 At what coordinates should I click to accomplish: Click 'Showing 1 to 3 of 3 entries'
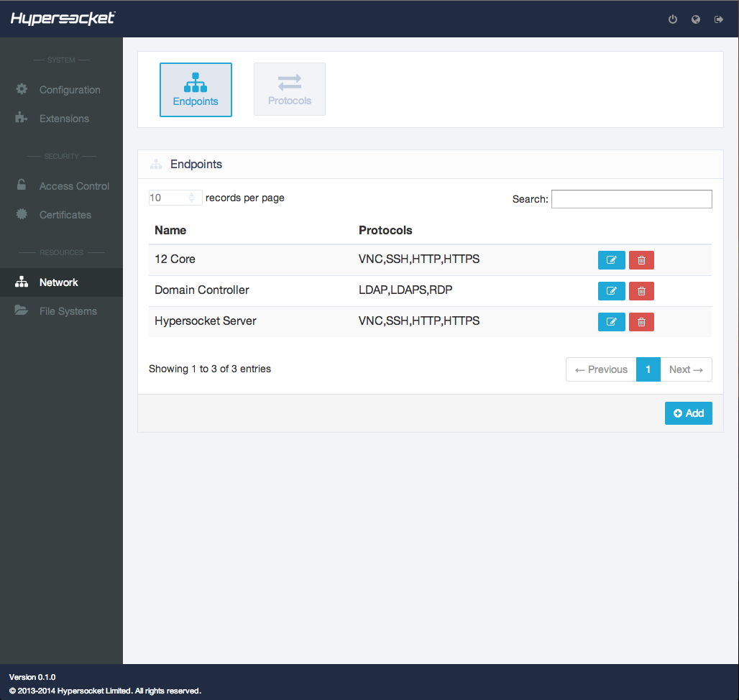point(210,369)
